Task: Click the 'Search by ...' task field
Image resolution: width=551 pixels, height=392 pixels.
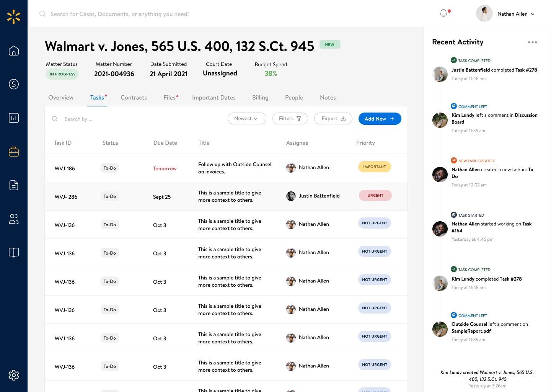Action: click(78, 119)
